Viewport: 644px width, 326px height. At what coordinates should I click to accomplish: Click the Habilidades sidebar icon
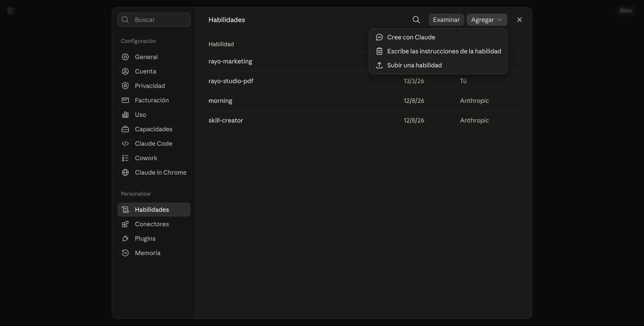point(125,210)
